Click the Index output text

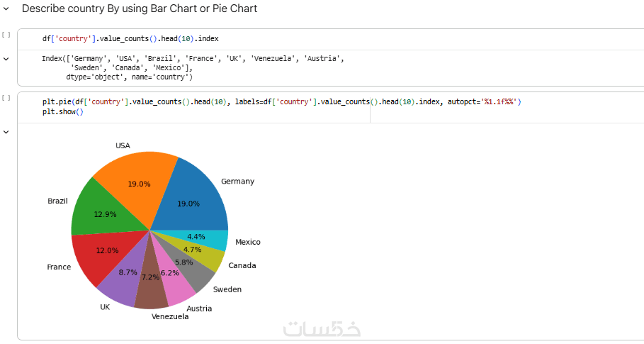click(191, 67)
